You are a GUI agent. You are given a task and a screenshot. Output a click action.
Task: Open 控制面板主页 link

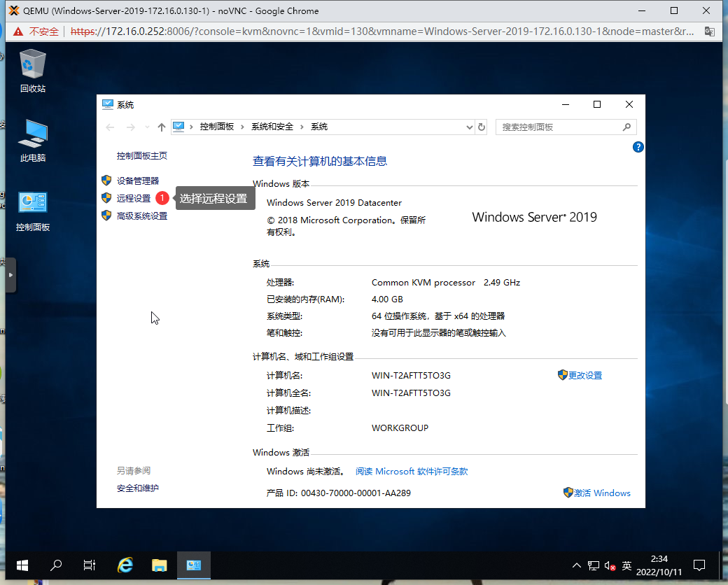point(141,155)
